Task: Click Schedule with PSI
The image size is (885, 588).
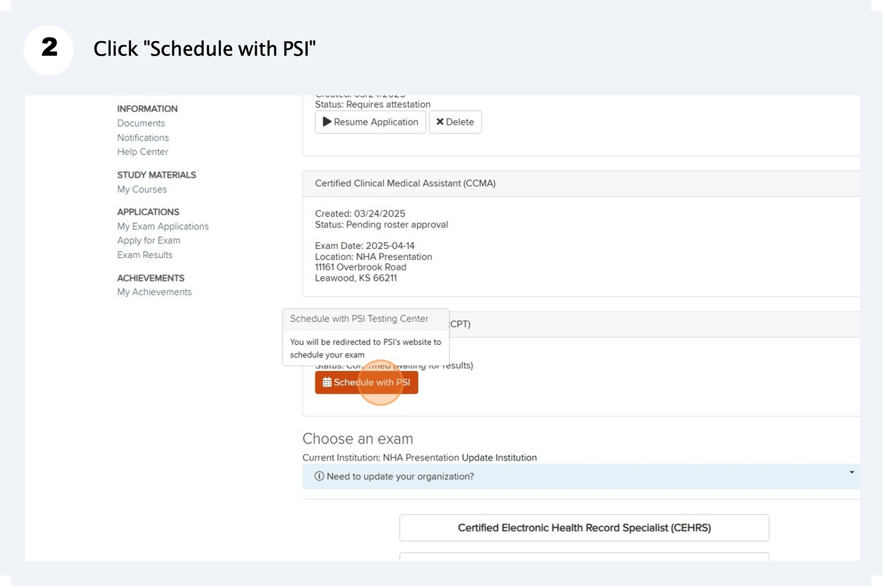Action: pos(367,382)
